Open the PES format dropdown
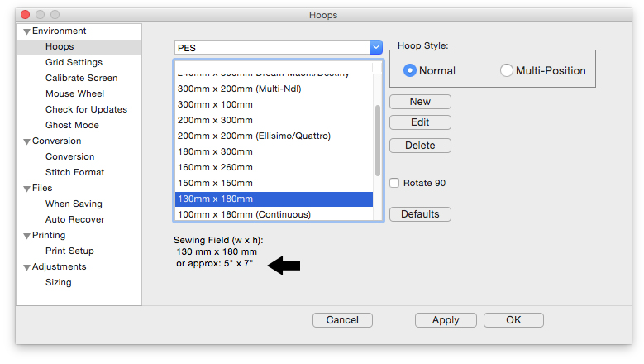644x364 pixels. pos(376,48)
